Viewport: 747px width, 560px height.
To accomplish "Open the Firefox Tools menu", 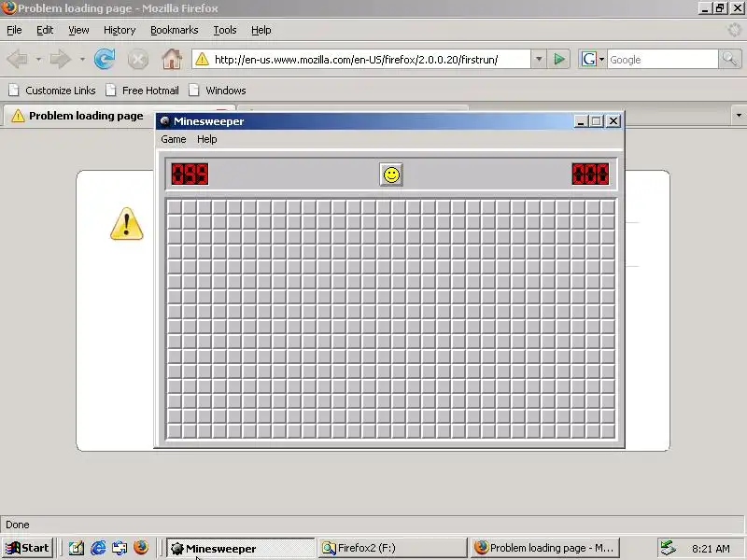I will [x=225, y=30].
